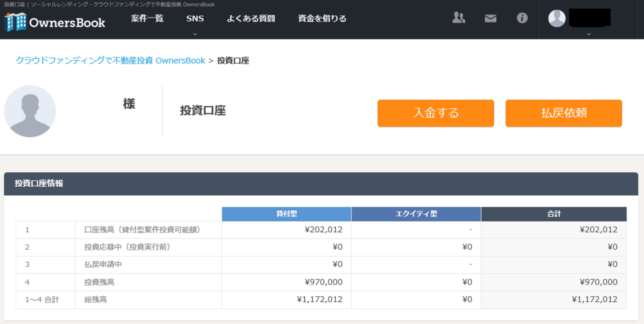Image resolution: width=644 pixels, height=324 pixels.
Task: Click the 投資口座情報 panel header
Action: point(321,184)
